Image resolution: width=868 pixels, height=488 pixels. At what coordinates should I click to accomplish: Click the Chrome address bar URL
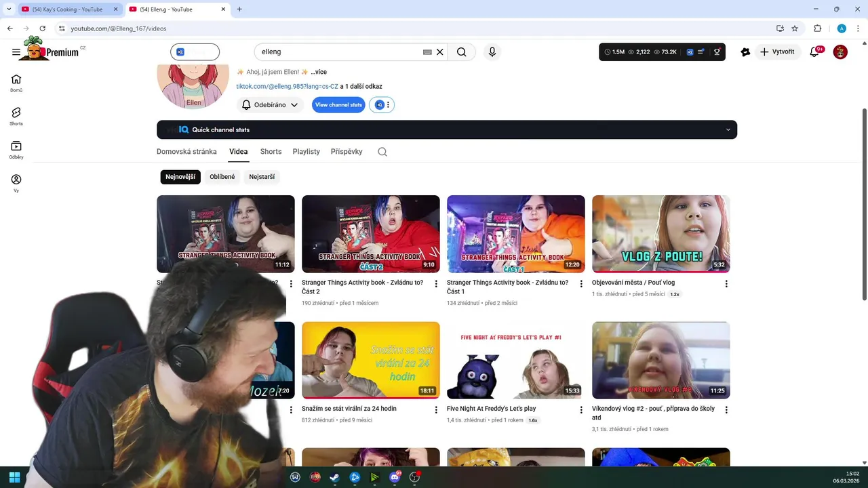tap(119, 28)
